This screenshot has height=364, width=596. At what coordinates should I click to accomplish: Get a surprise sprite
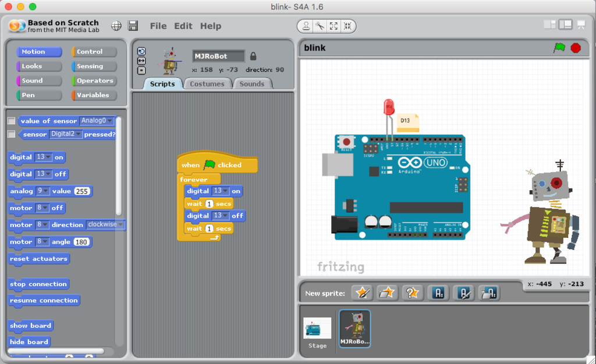click(413, 293)
